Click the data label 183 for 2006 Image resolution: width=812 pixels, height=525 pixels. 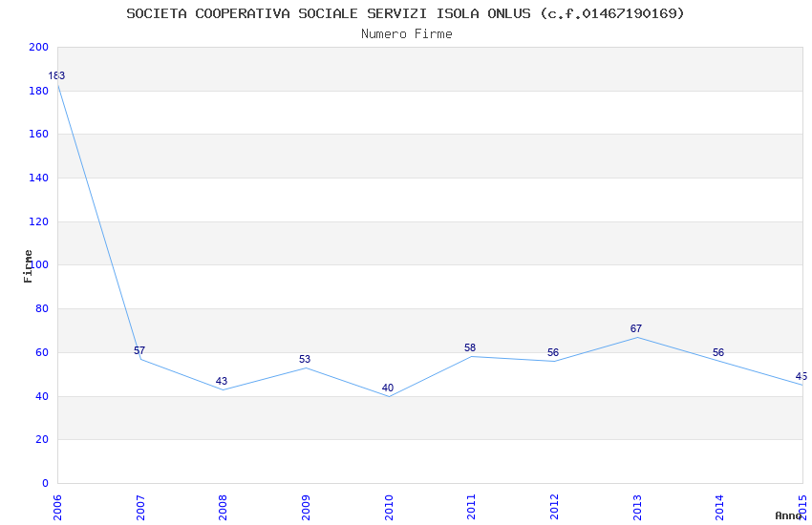pyautogui.click(x=56, y=76)
